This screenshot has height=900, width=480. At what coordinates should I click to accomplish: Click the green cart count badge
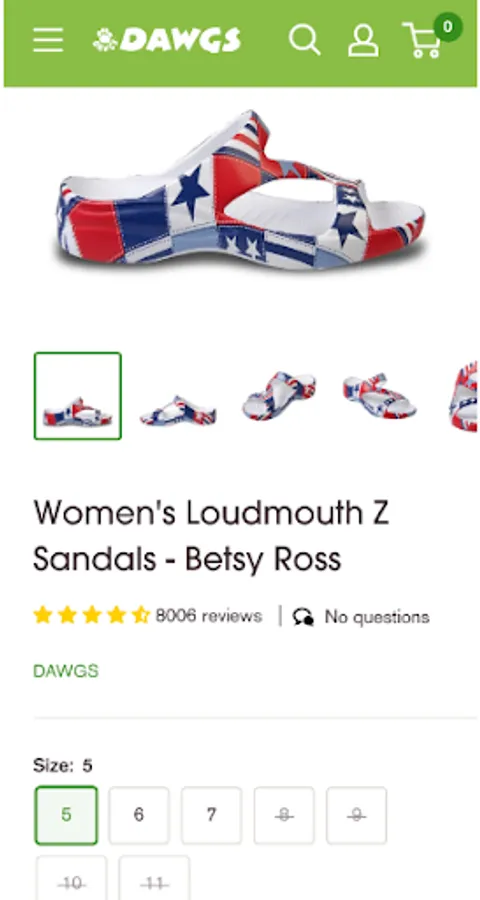[447, 27]
